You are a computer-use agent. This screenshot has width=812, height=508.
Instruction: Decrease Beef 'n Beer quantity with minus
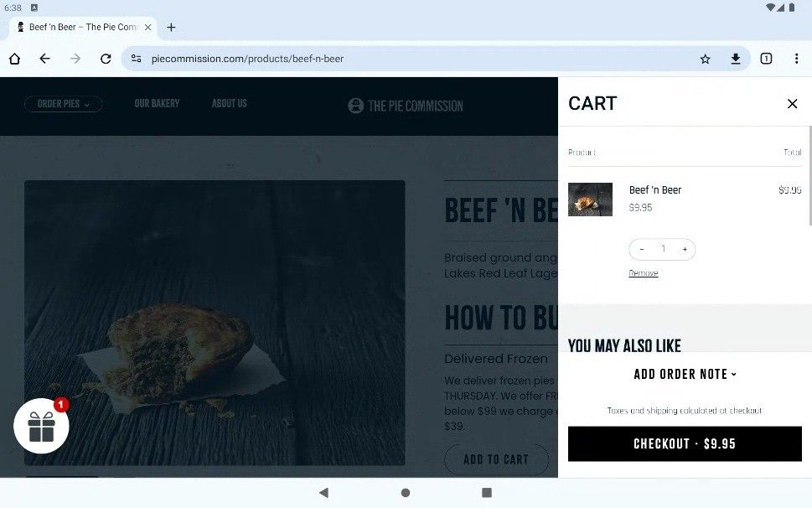[642, 249]
